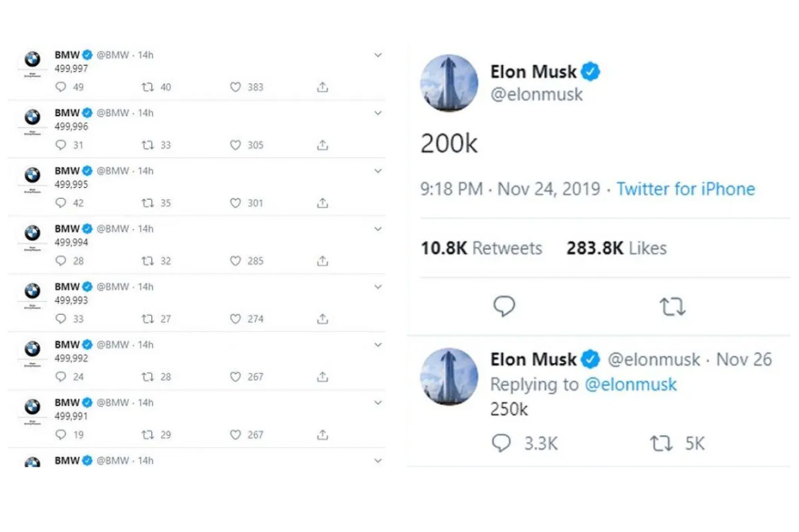Expand options menu for BMW 499,995 tweet

(378, 171)
